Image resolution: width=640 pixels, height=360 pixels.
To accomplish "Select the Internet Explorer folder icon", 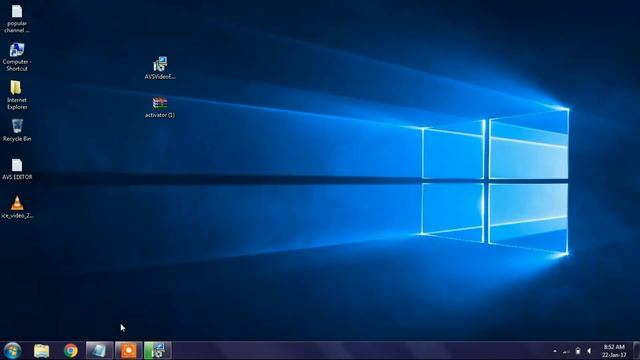I will [17, 95].
